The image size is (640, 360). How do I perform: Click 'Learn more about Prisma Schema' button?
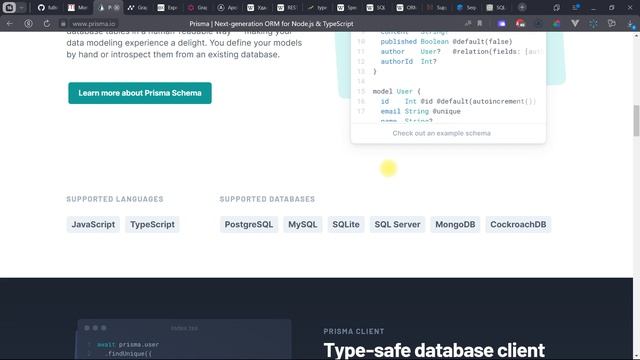140,93
